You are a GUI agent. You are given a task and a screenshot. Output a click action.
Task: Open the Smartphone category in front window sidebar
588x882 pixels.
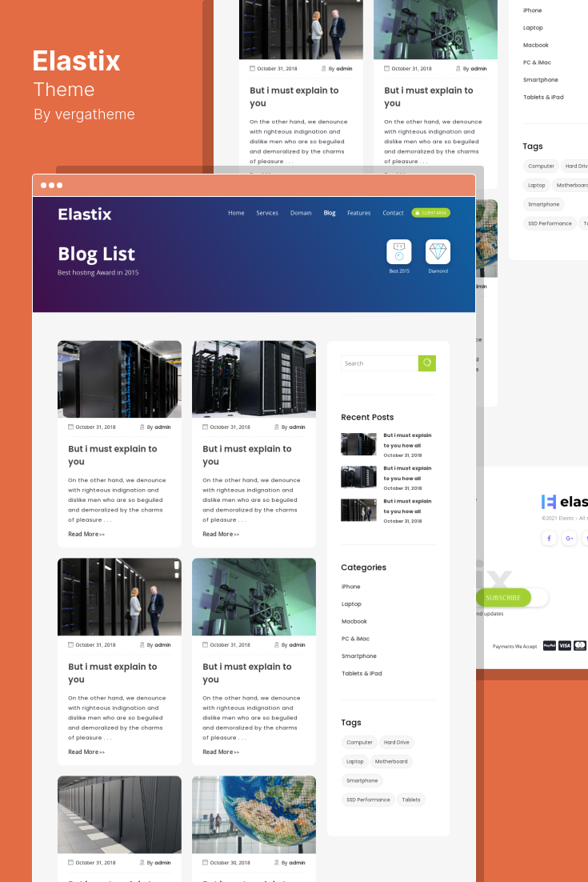pyautogui.click(x=359, y=656)
